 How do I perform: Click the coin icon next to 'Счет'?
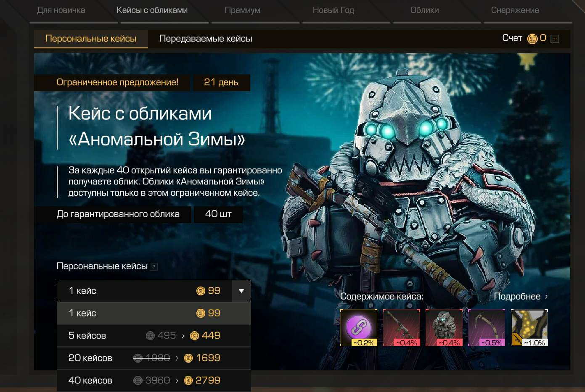532,39
